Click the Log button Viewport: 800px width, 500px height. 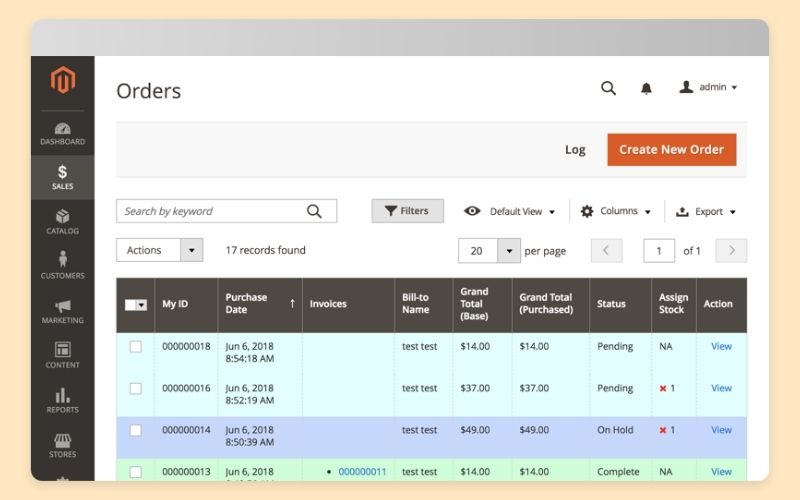(575, 149)
